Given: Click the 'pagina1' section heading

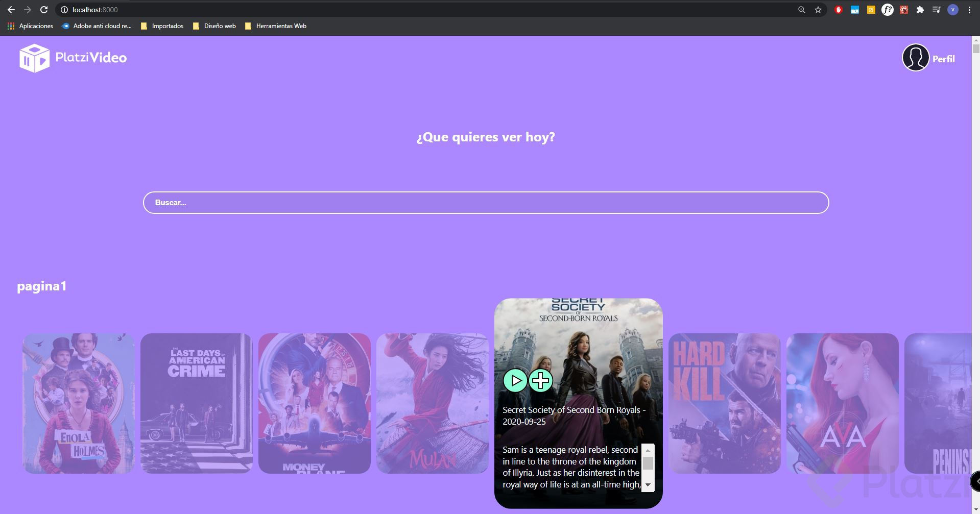Looking at the screenshot, I should point(42,286).
